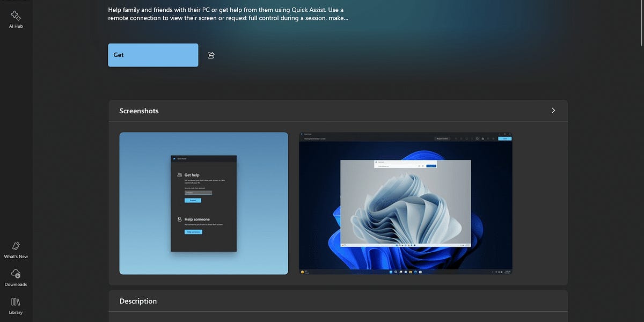Viewport: 644px width, 322px height.
Task: Click the Get button
Action: coord(153,55)
